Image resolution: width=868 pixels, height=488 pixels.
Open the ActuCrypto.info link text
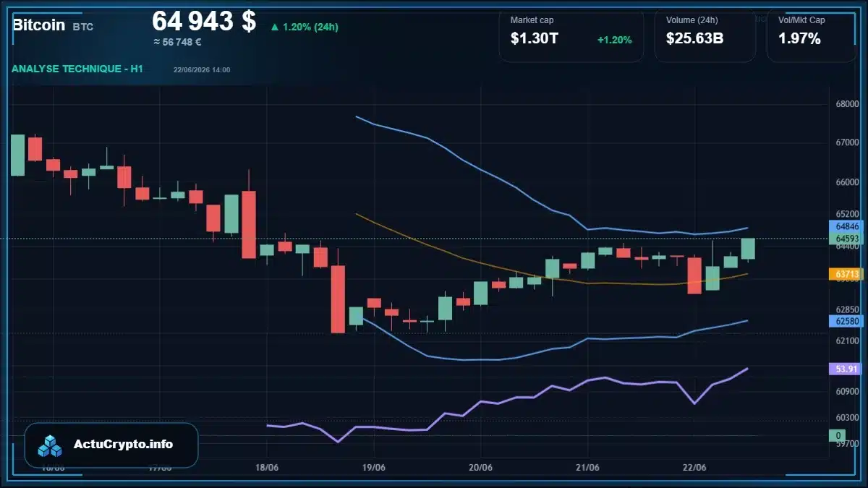click(x=124, y=445)
